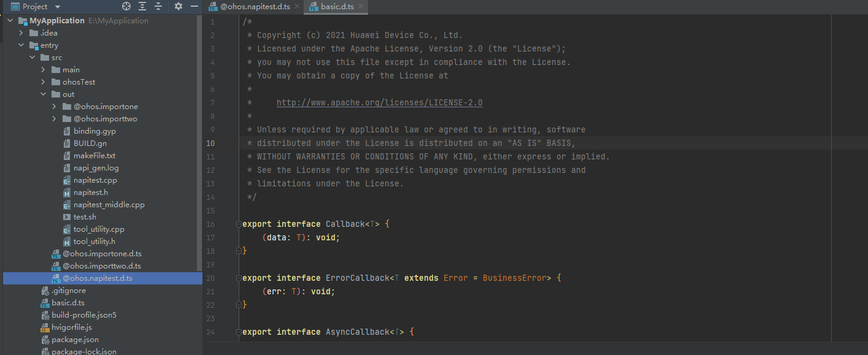Expand the .idea folder
Image resolution: width=868 pixels, height=355 pixels.
(x=21, y=33)
